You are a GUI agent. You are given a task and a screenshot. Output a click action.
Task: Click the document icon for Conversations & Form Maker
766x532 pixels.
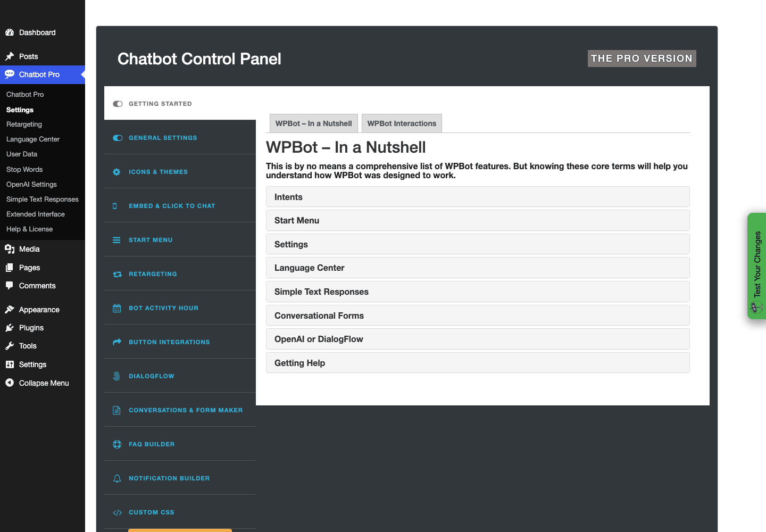(116, 410)
